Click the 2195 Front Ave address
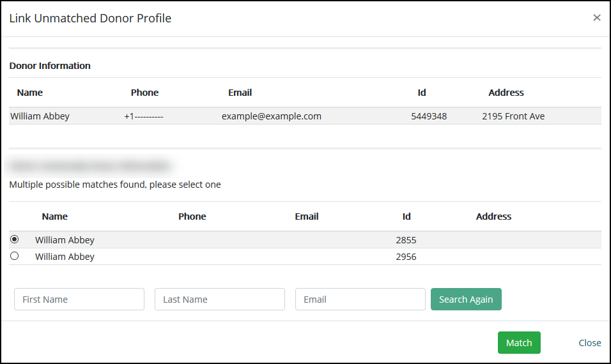611x364 pixels. (513, 116)
